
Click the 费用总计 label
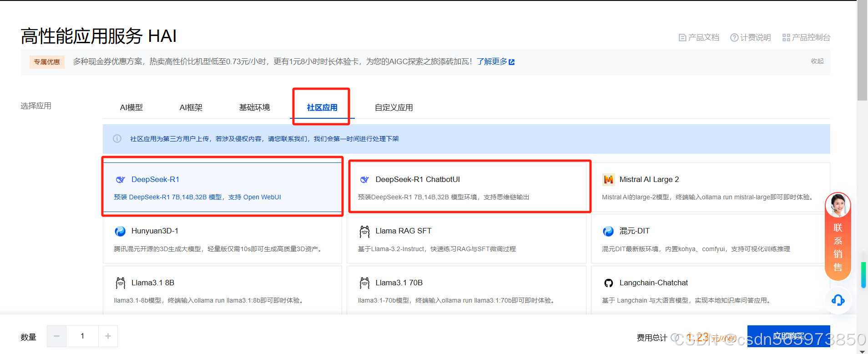click(651, 338)
